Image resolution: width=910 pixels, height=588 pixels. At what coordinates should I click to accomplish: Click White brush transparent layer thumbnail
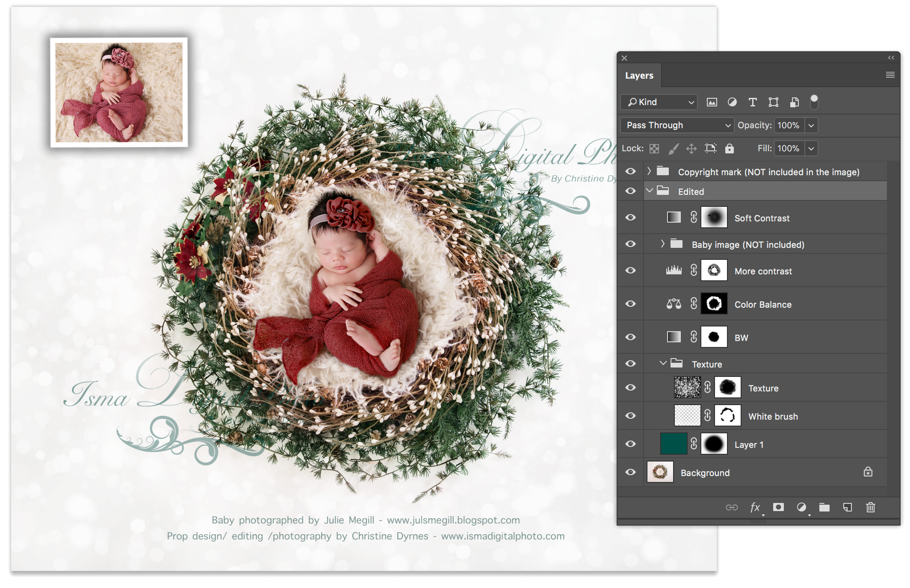point(687,415)
